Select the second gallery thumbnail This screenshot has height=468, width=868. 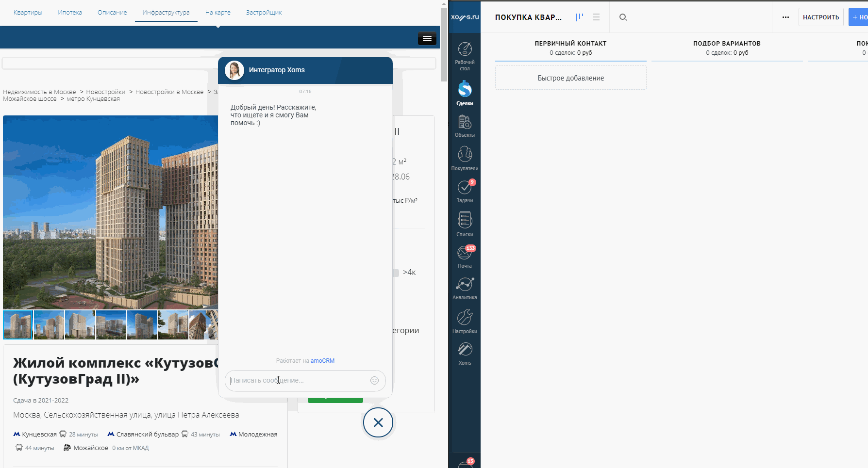(49, 324)
